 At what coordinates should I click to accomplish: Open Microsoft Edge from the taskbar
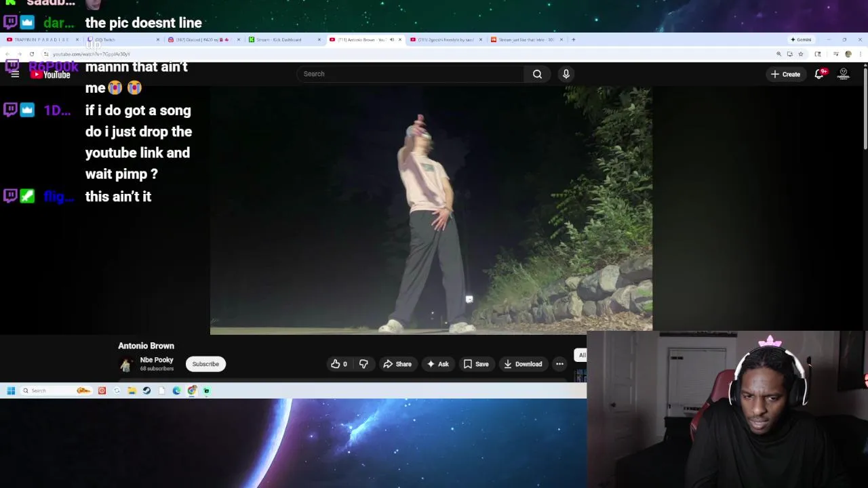pyautogui.click(x=176, y=390)
